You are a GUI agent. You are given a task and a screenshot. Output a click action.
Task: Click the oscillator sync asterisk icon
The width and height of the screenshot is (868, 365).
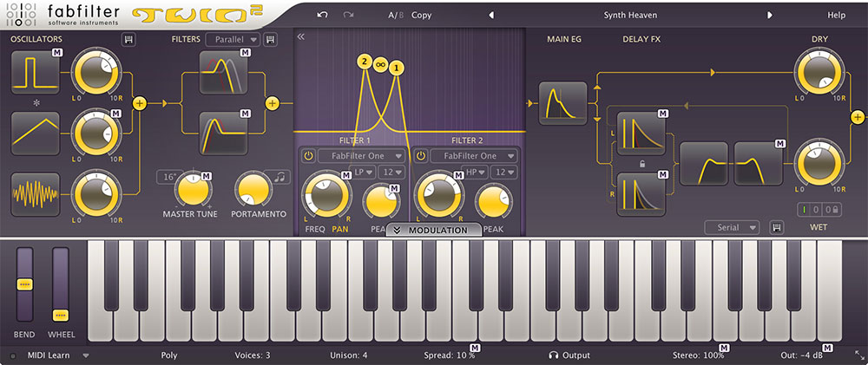point(36,103)
